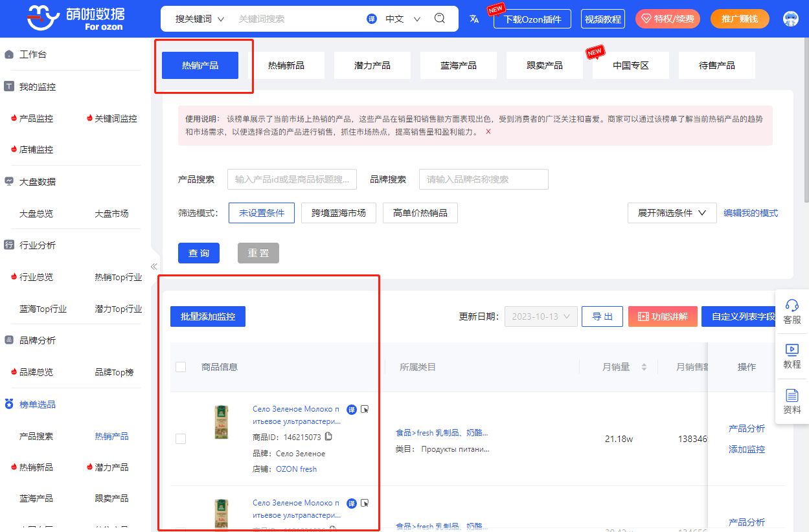Select the 跨境蓝海市场 filter mode
Image resolution: width=809 pixels, height=532 pixels.
338,213
